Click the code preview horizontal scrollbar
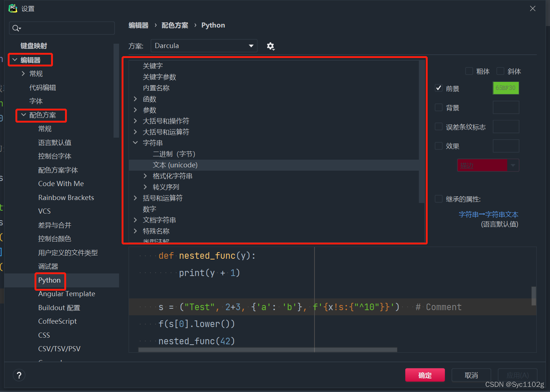Viewport: 550px width, 392px height. pyautogui.click(x=268, y=350)
